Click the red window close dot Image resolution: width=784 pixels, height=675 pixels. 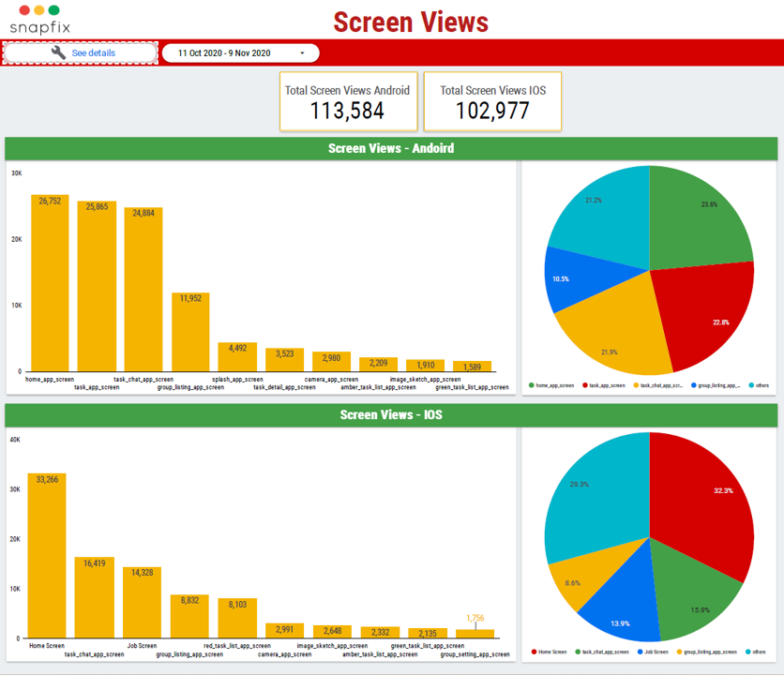pyautogui.click(x=24, y=10)
